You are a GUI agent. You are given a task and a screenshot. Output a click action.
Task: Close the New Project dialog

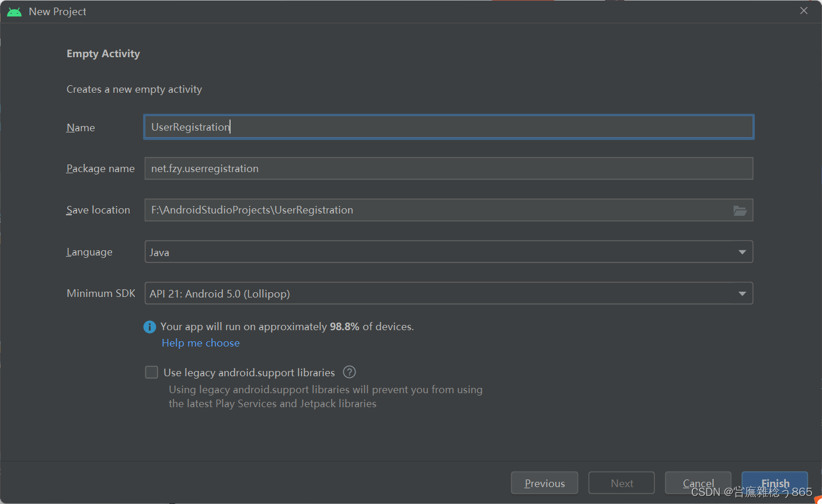[804, 11]
